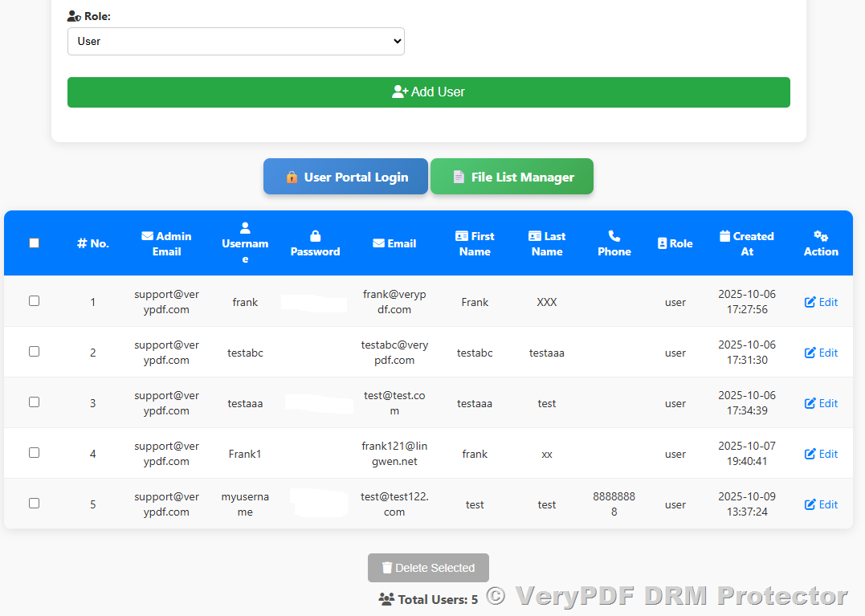Click the Username column header
This screenshot has height=616, width=865.
click(x=245, y=243)
